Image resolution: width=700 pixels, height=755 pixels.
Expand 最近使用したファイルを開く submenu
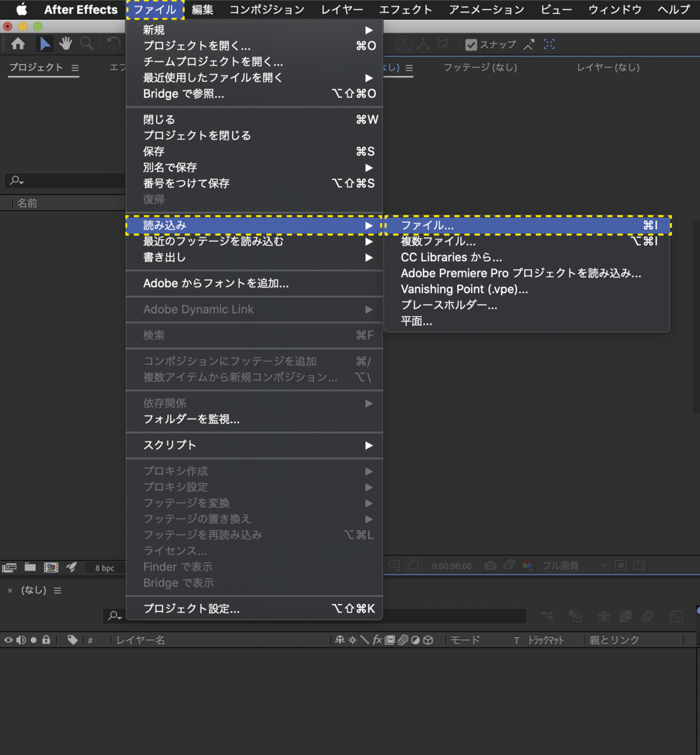click(254, 77)
